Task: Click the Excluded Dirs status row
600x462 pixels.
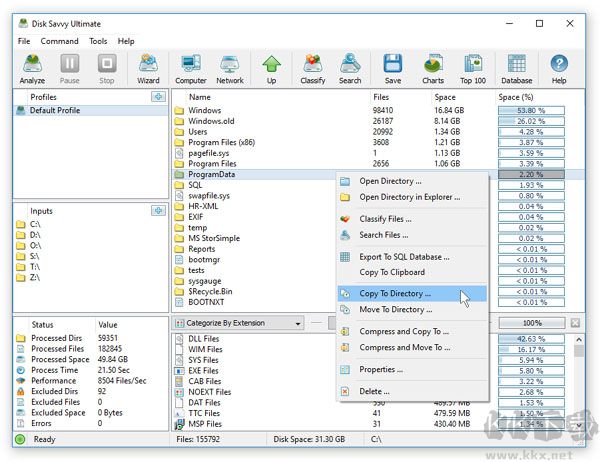Action: click(x=91, y=392)
